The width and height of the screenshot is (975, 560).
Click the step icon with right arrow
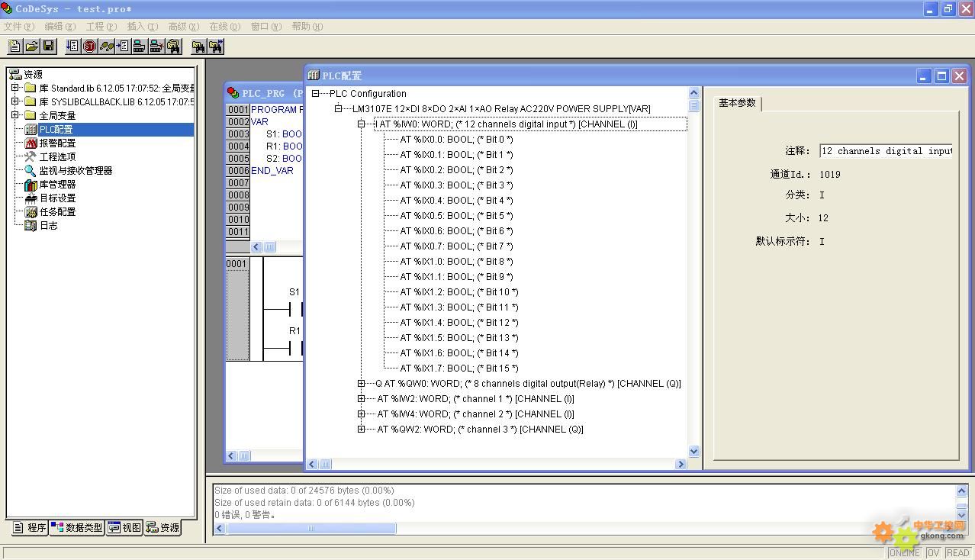click(x=123, y=47)
